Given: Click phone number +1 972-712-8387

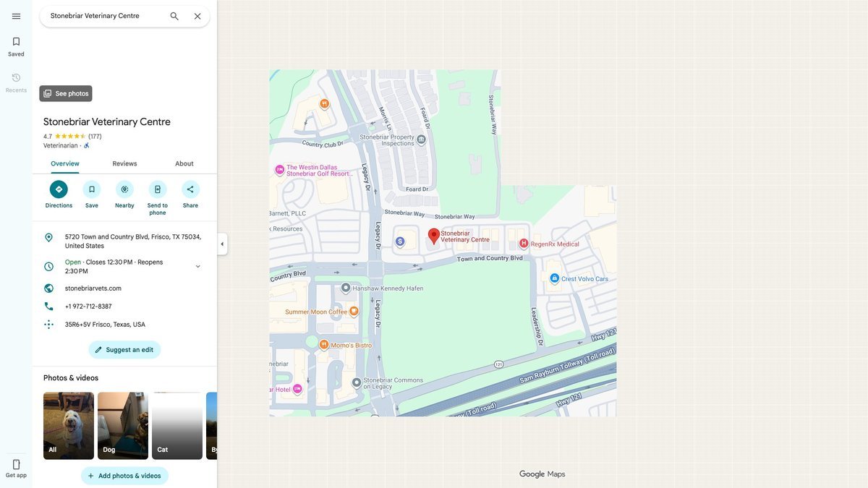Looking at the screenshot, I should pyautogui.click(x=88, y=307).
